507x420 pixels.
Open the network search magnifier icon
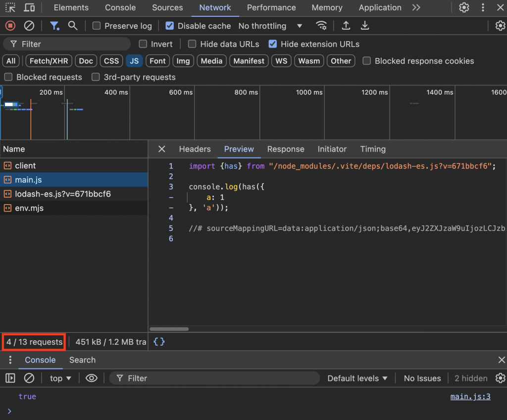coord(73,26)
